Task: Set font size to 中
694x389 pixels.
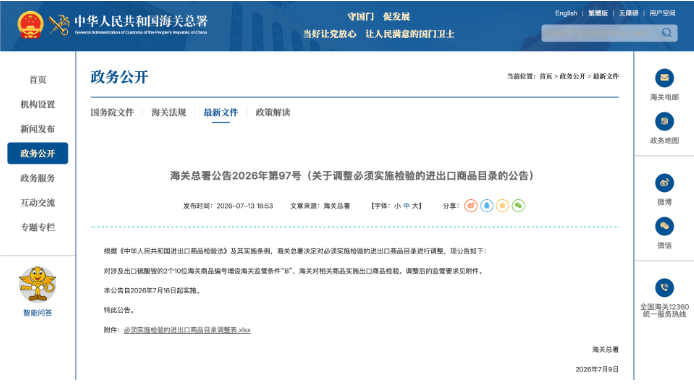Action: click(x=406, y=206)
